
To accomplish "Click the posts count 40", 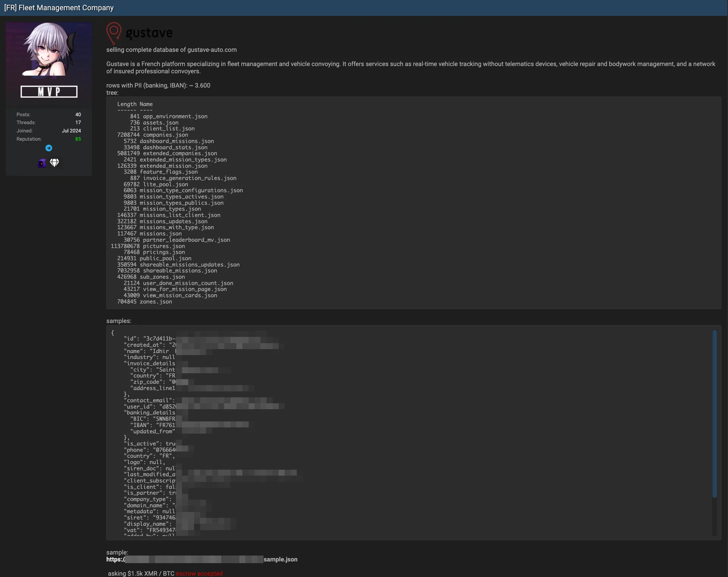I will click(78, 115).
